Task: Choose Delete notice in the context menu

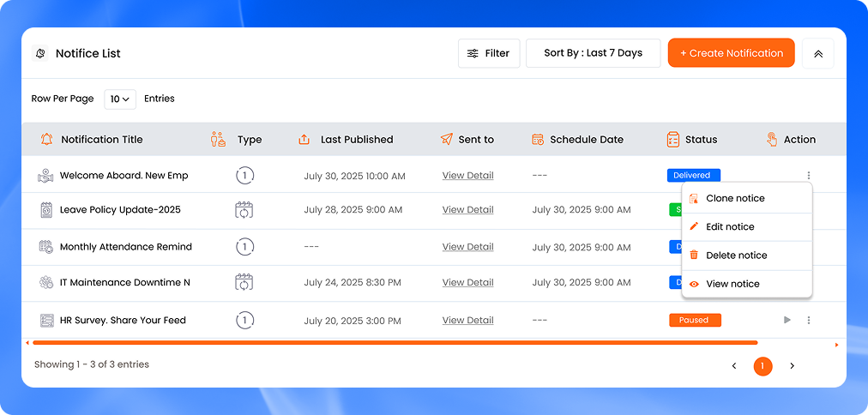Action: pyautogui.click(x=736, y=256)
